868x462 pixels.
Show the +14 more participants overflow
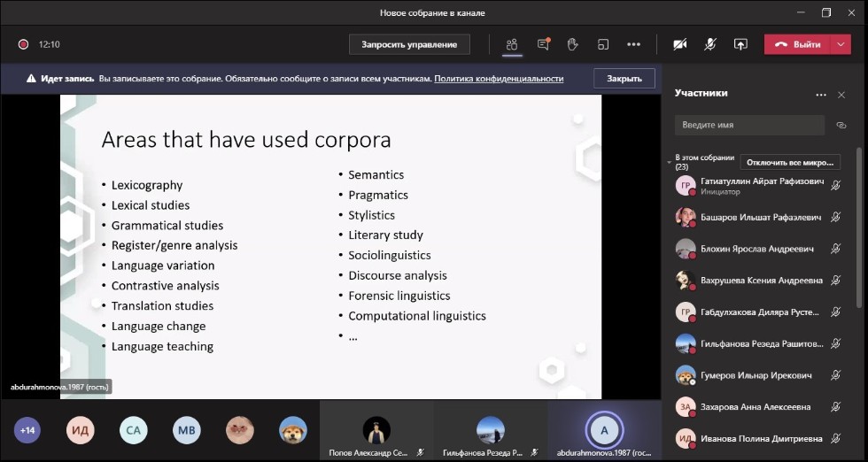(x=27, y=430)
